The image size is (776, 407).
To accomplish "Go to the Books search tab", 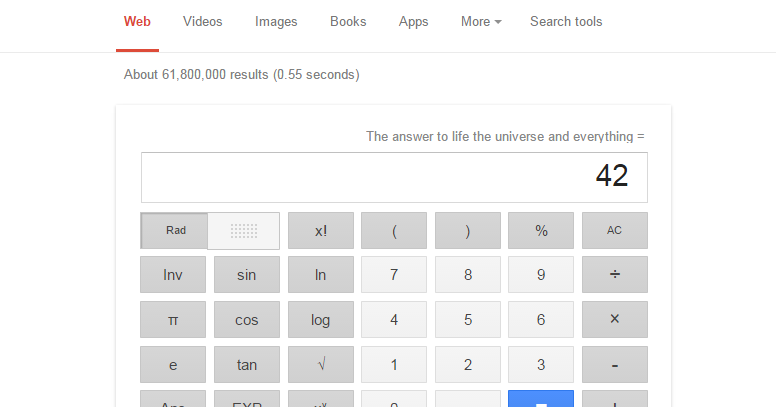I will pyautogui.click(x=348, y=22).
